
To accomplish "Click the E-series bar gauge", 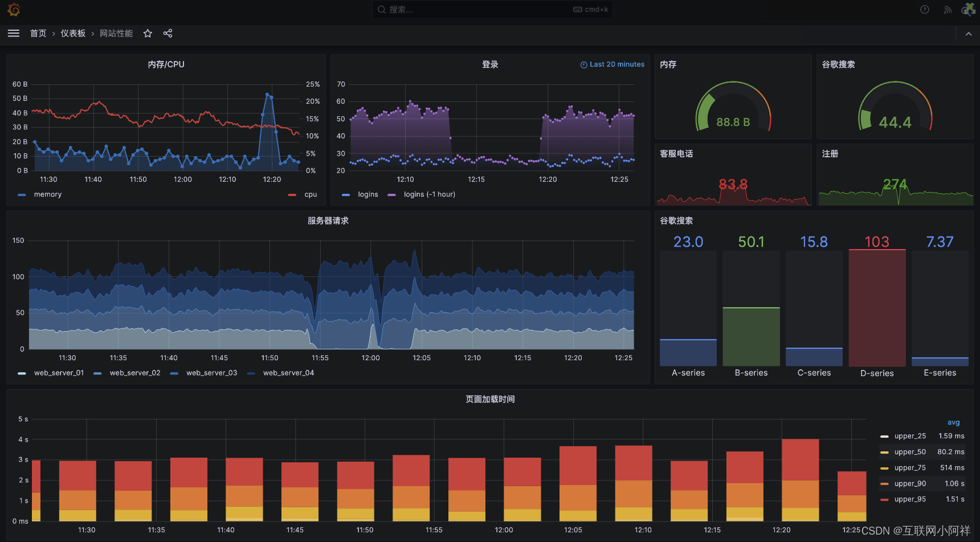I will pos(940,308).
